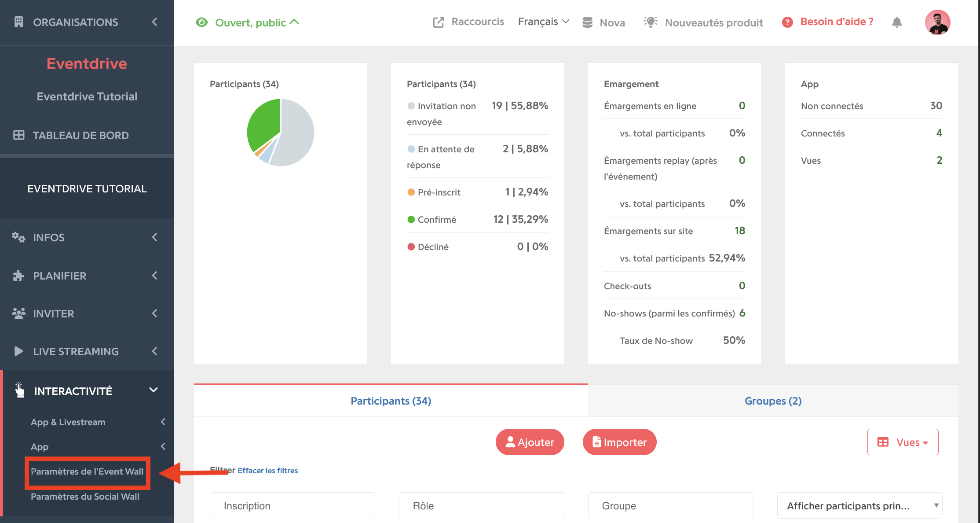Expand the Inviter menu chevron

(155, 313)
